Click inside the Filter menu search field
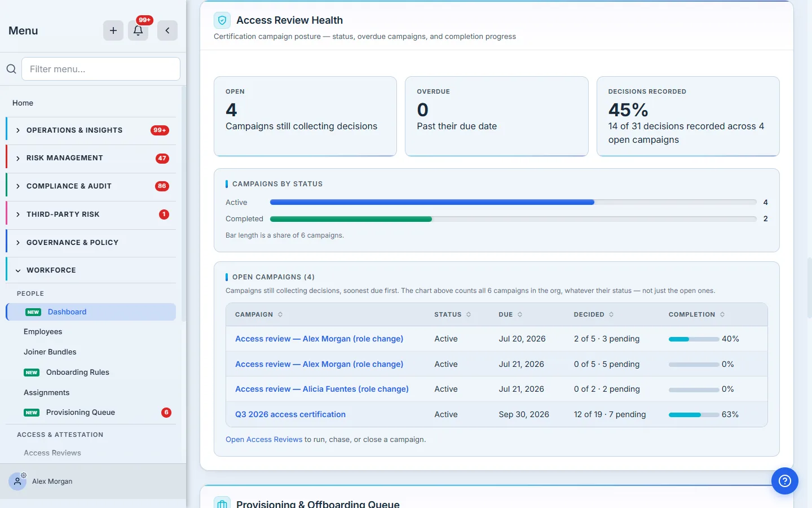The width and height of the screenshot is (812, 508). pos(101,69)
